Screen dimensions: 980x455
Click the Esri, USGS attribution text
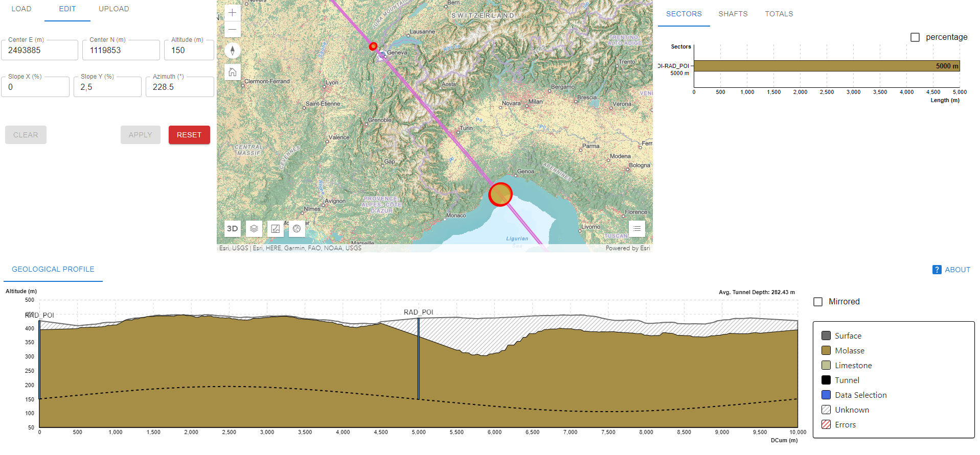click(x=290, y=248)
